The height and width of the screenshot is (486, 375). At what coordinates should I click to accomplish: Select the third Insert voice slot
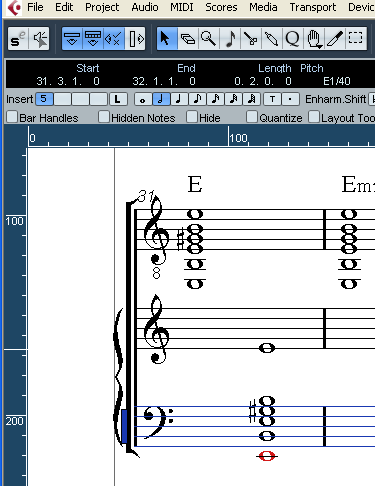click(80, 99)
